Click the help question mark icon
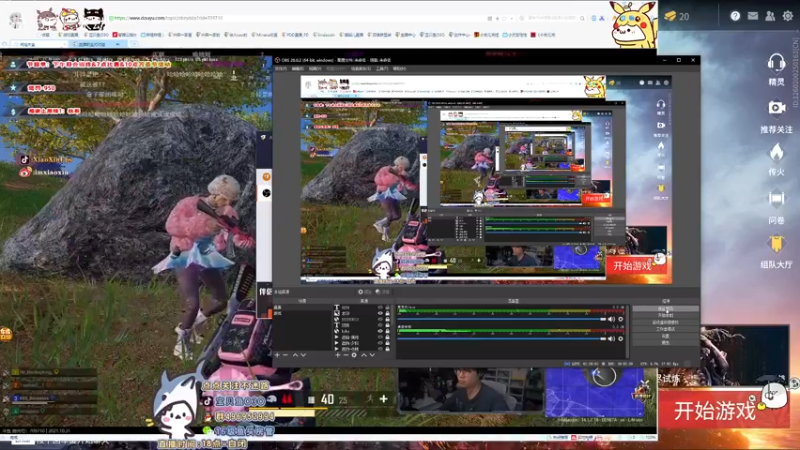The width and height of the screenshot is (800, 450). tap(735, 16)
